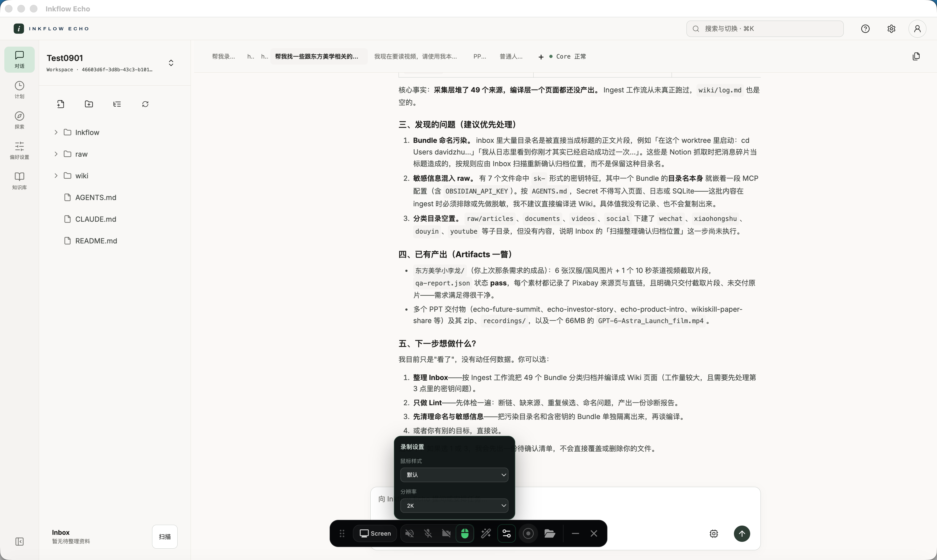Click the send arrow button in chat input
937x560 pixels.
click(x=742, y=534)
